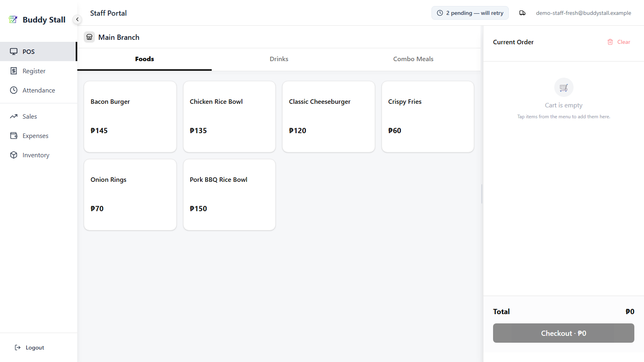This screenshot has height=362, width=644.
Task: Add Bacon Burger to the order
Action: tap(130, 117)
